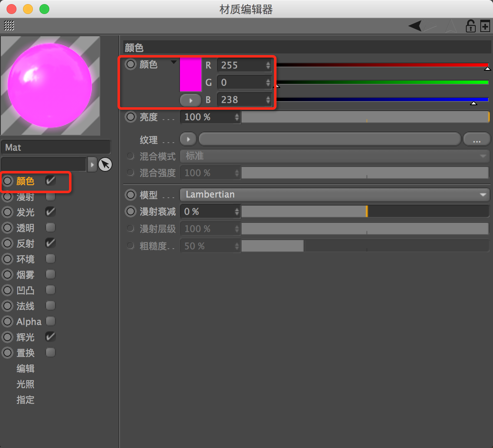The width and height of the screenshot is (493, 448).
Task: Click the R value input field
Action: pos(244,65)
